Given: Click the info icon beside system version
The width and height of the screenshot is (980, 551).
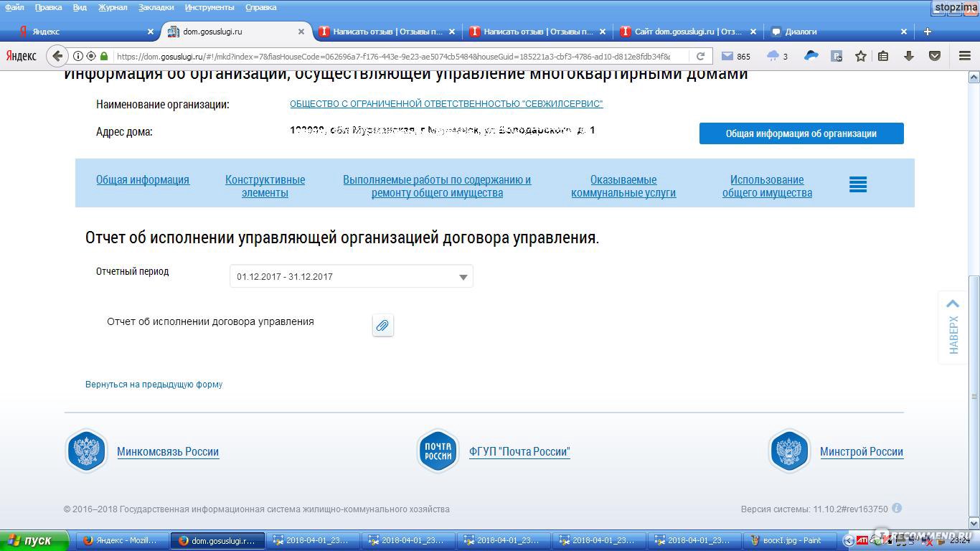Looking at the screenshot, I should pyautogui.click(x=897, y=508).
